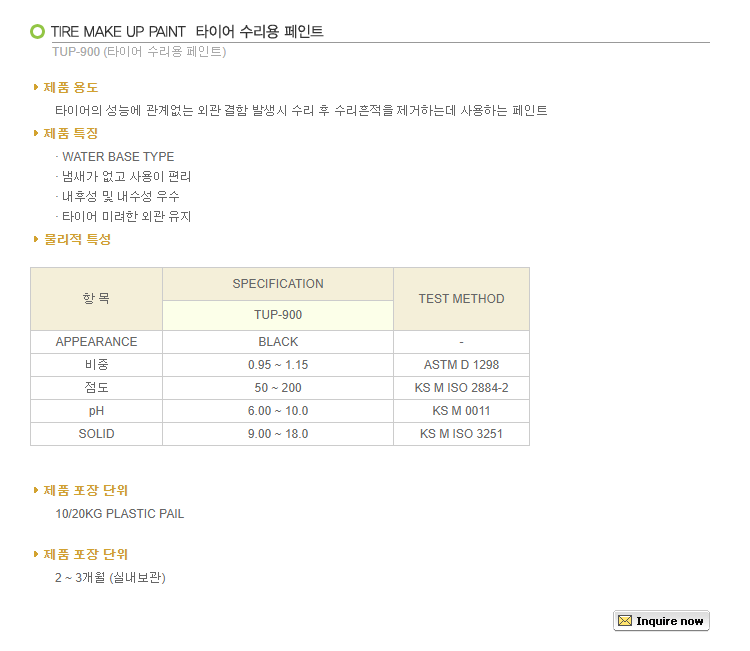Click the TEST METHOD column header
This screenshot has height=651, width=750.
pyautogui.click(x=461, y=299)
